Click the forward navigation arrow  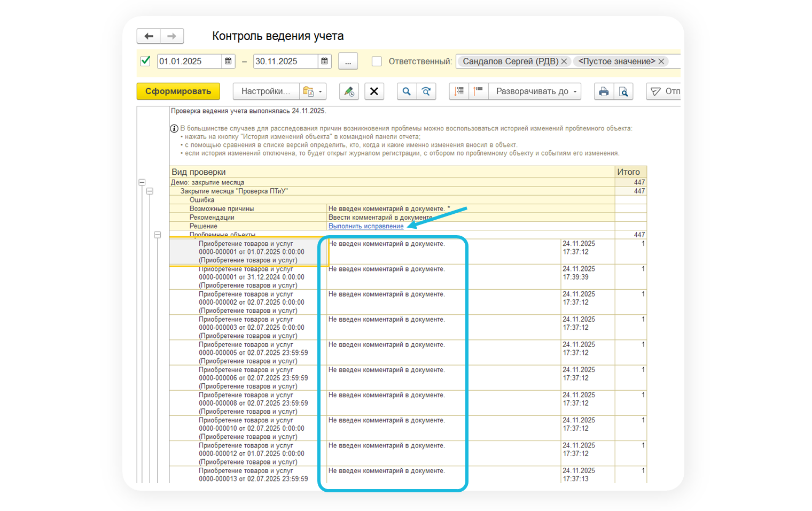point(172,36)
